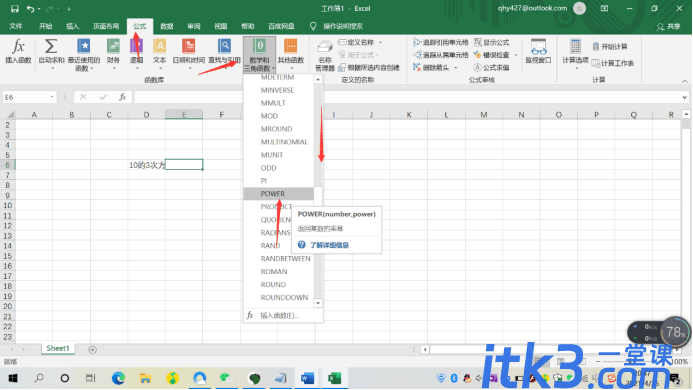Expand the Define Name dropdown arrow
The width and height of the screenshot is (693, 390).
(381, 42)
